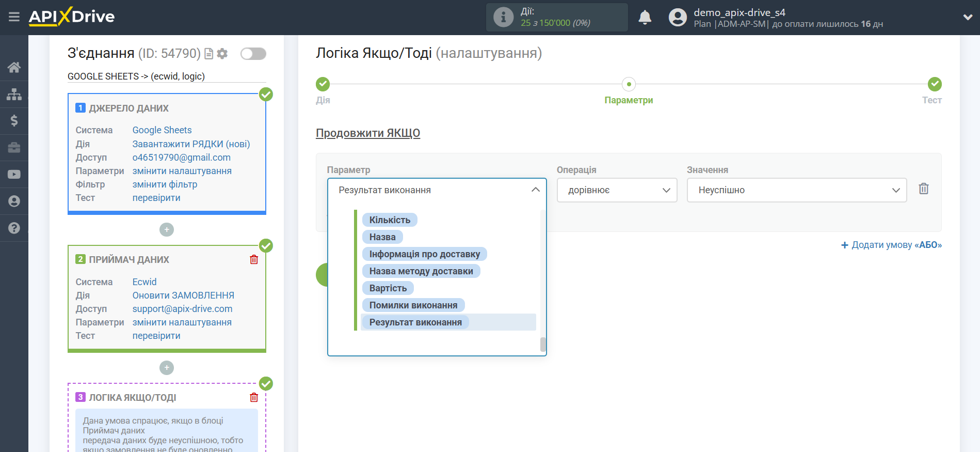Click connection name GOOGLE SHEETS field

167,76
